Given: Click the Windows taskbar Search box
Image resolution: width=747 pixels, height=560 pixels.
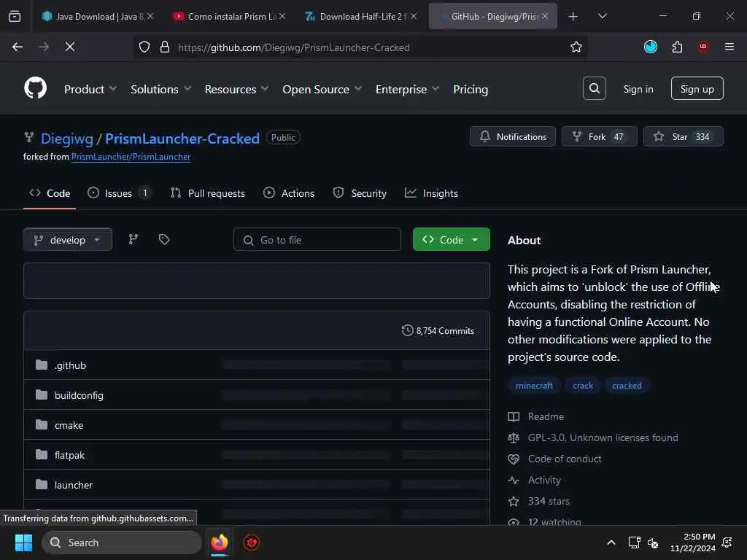Looking at the screenshot, I should click(122, 542).
